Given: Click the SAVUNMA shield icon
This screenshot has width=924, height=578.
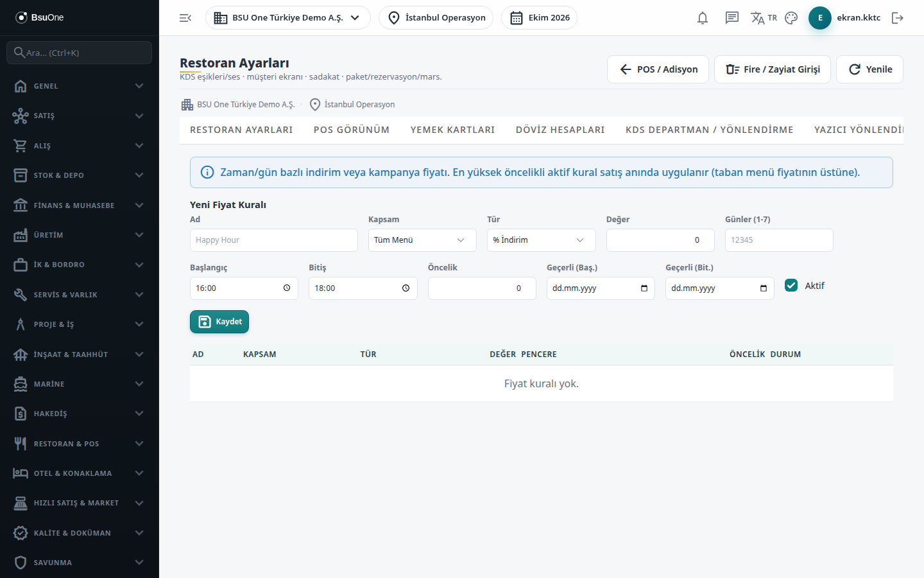Looking at the screenshot, I should pyautogui.click(x=21, y=563).
